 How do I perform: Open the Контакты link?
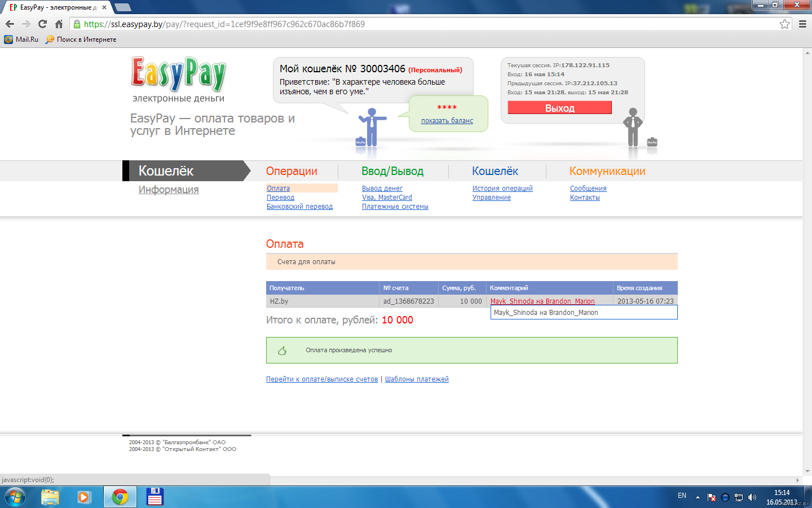coord(585,198)
